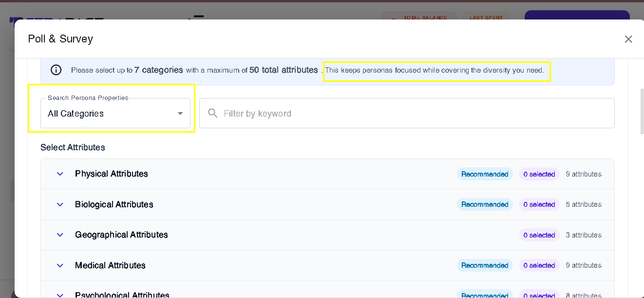Viewport: 644px width, 298px height.
Task: Expand the Medical Attributes chevron
Action: 60,265
